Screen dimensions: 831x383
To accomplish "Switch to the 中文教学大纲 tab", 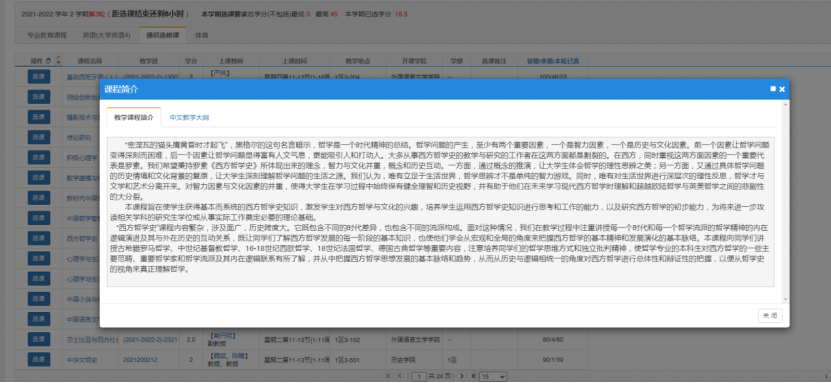I will [189, 118].
